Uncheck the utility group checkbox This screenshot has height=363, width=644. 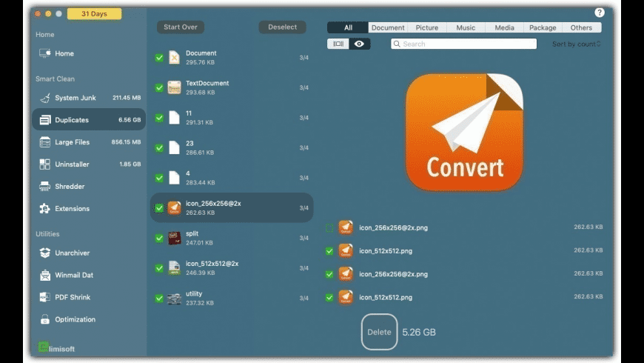click(159, 298)
